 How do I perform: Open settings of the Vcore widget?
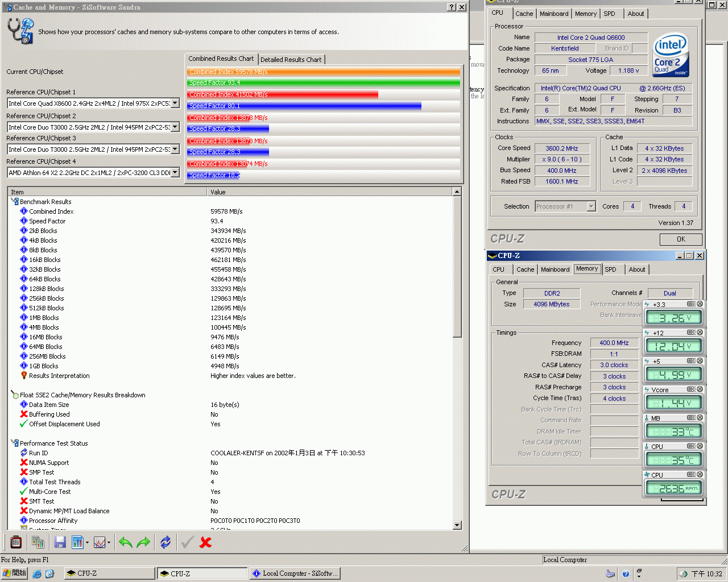tap(691, 389)
